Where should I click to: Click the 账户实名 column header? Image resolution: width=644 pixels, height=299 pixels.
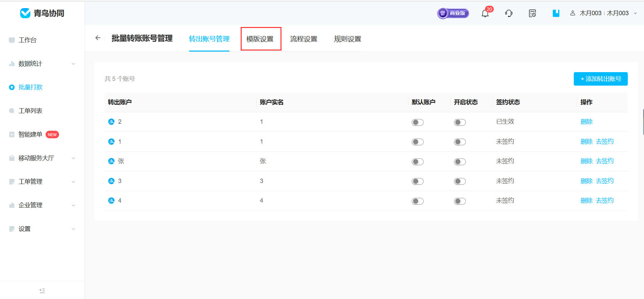[272, 102]
